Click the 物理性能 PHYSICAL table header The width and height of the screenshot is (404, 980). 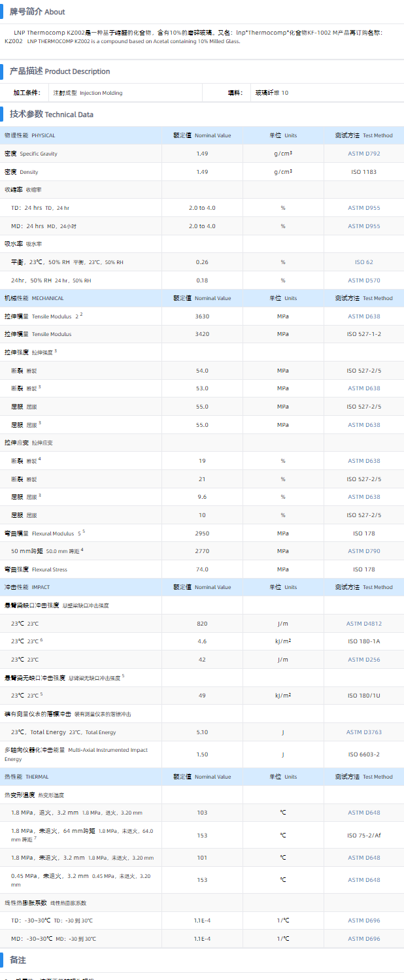pos(30,135)
